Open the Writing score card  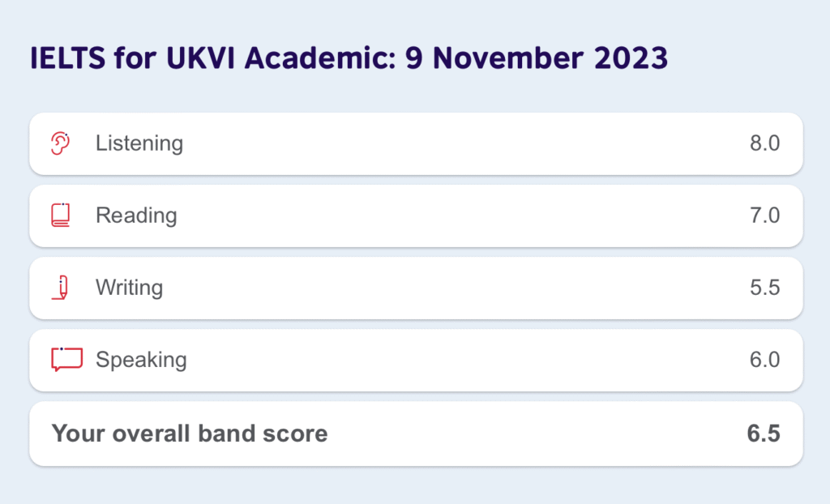click(x=416, y=288)
